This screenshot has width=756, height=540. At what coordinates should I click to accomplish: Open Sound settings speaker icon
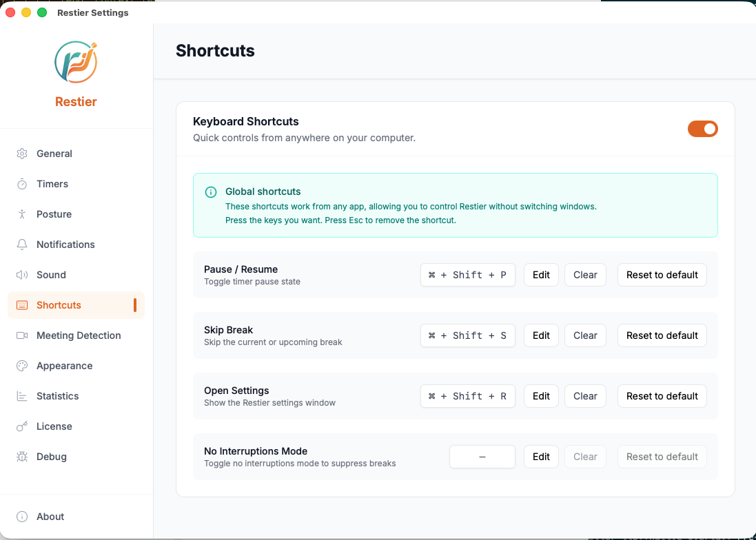21,275
